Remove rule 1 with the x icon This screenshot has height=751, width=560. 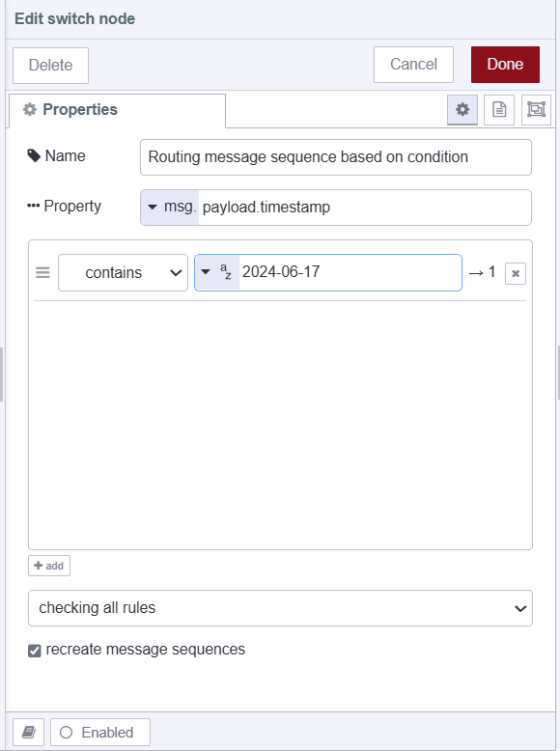pyautogui.click(x=516, y=273)
